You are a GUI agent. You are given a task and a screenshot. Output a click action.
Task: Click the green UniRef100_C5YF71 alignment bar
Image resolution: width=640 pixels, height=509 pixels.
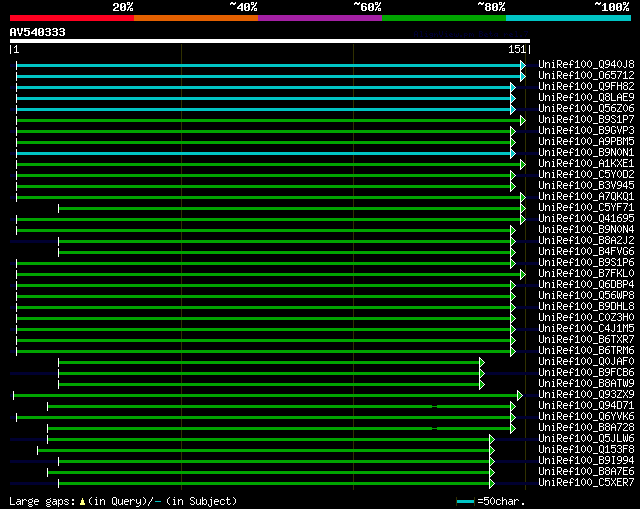click(x=289, y=209)
